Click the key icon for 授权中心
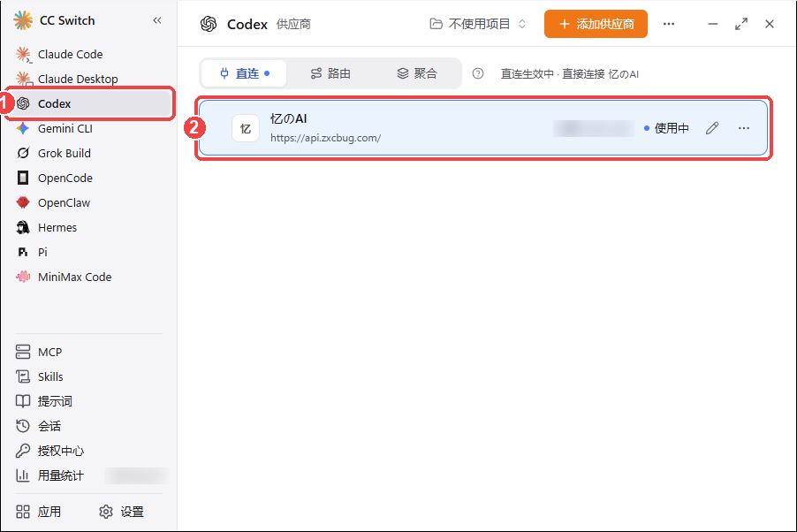This screenshot has height=532, width=797. 23,451
